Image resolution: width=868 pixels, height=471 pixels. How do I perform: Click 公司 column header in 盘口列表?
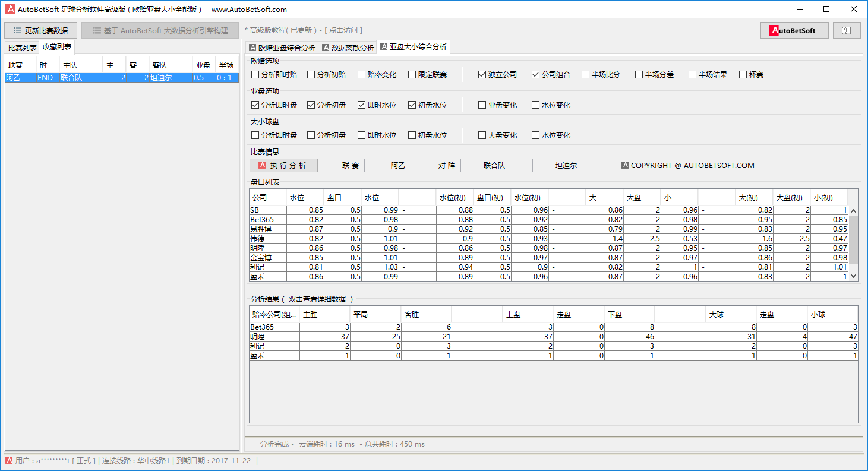click(x=267, y=197)
